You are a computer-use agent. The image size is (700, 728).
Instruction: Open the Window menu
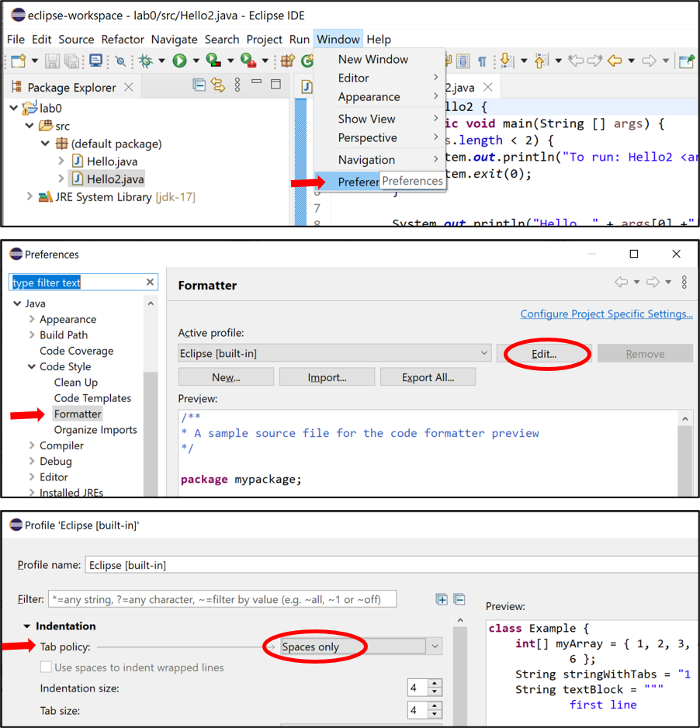pos(338,40)
